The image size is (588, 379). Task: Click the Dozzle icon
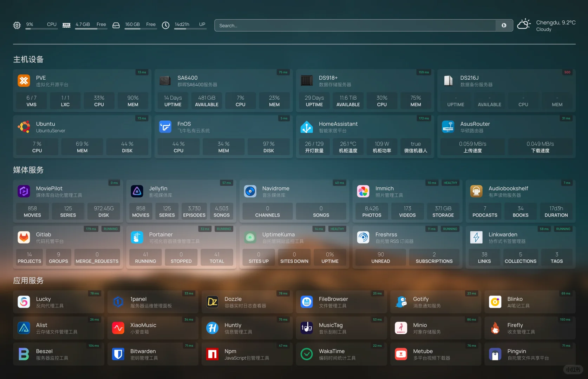[213, 302]
